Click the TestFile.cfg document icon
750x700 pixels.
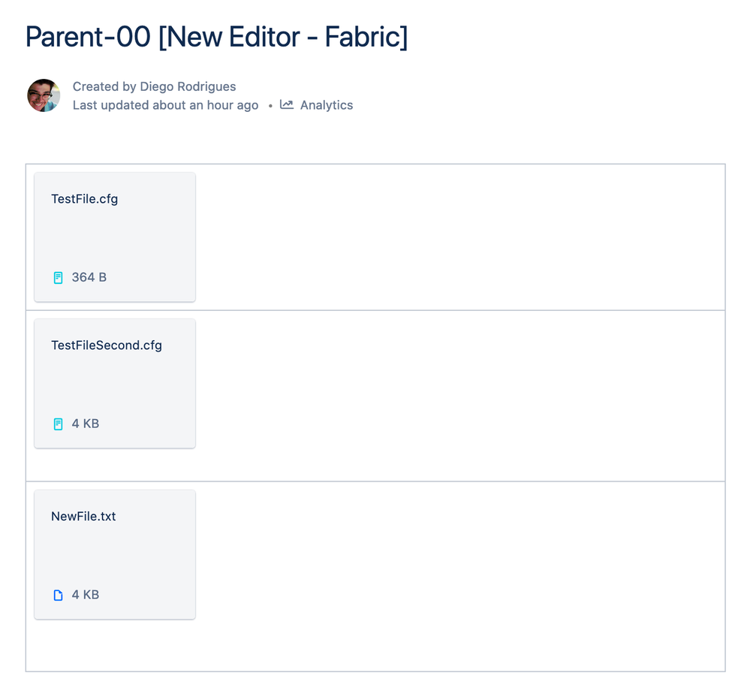[58, 278]
